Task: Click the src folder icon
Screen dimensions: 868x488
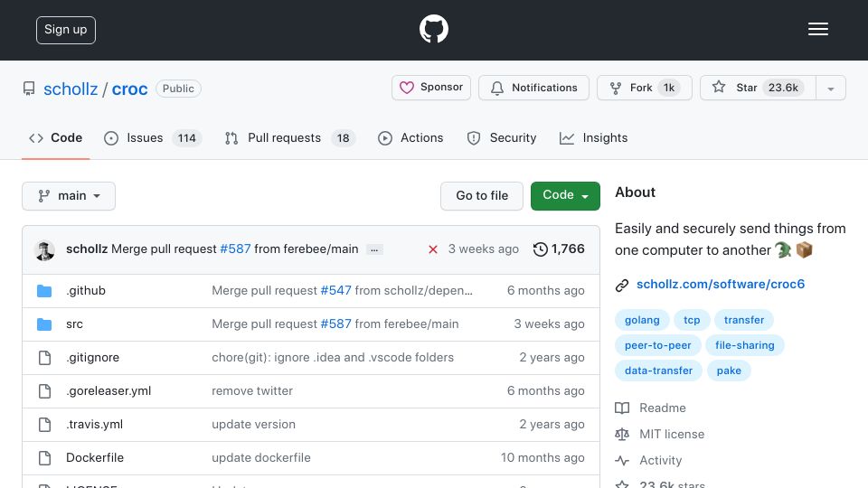Action: point(44,324)
